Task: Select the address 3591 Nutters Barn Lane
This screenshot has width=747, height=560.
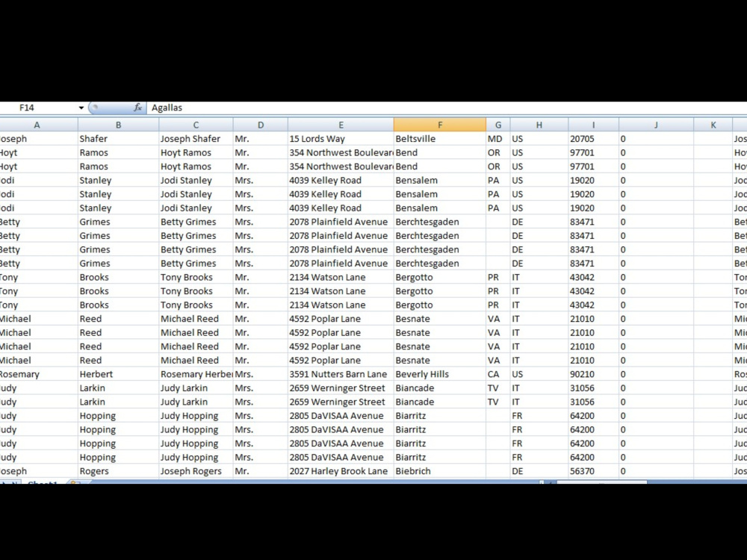Action: tap(341, 374)
